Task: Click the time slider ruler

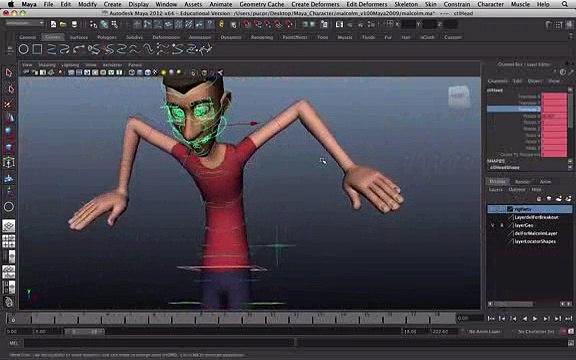Action: coord(231,318)
